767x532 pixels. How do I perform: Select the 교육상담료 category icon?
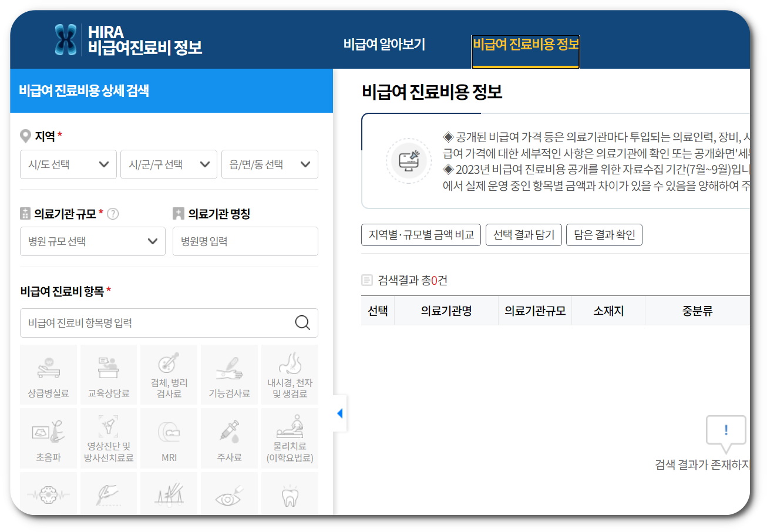coord(108,375)
